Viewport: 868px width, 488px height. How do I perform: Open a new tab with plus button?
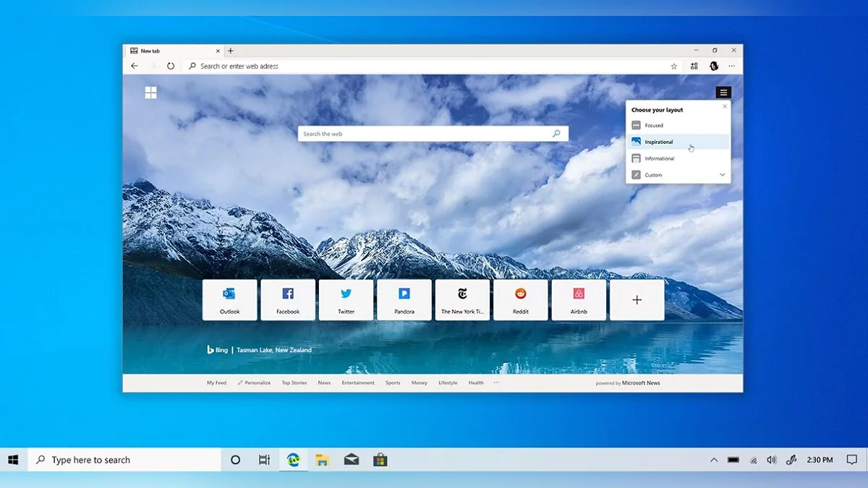[231, 51]
